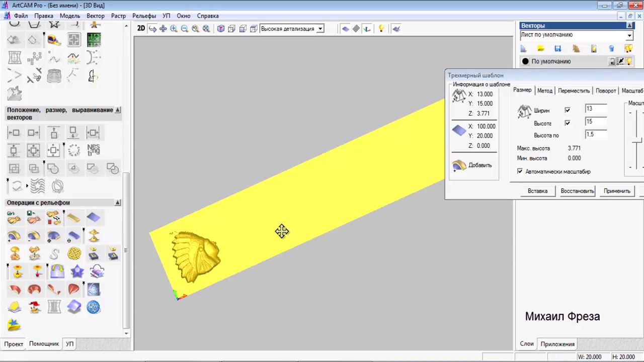Switch to 2D view button

pos(141,29)
